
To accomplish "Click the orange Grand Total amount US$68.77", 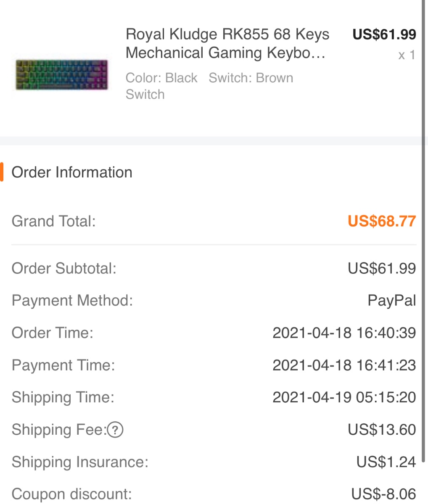I will click(x=382, y=221).
